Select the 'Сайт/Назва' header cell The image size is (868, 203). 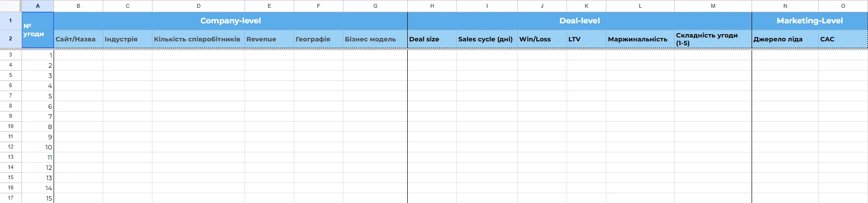pos(78,39)
